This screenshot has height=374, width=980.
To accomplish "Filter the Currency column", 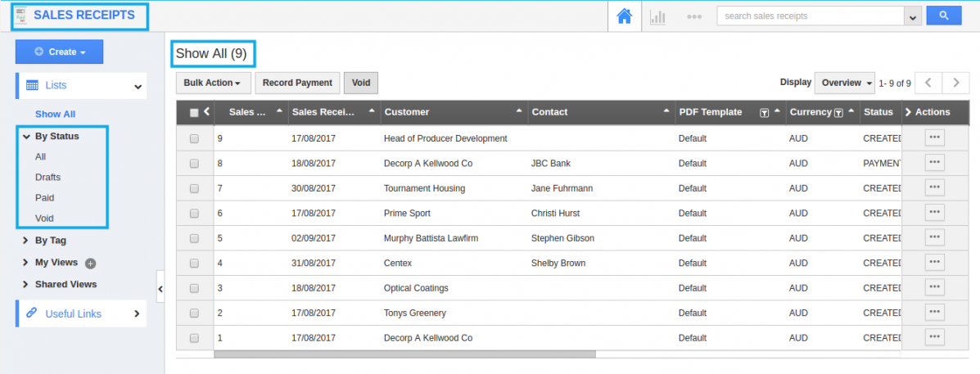I will 838,113.
